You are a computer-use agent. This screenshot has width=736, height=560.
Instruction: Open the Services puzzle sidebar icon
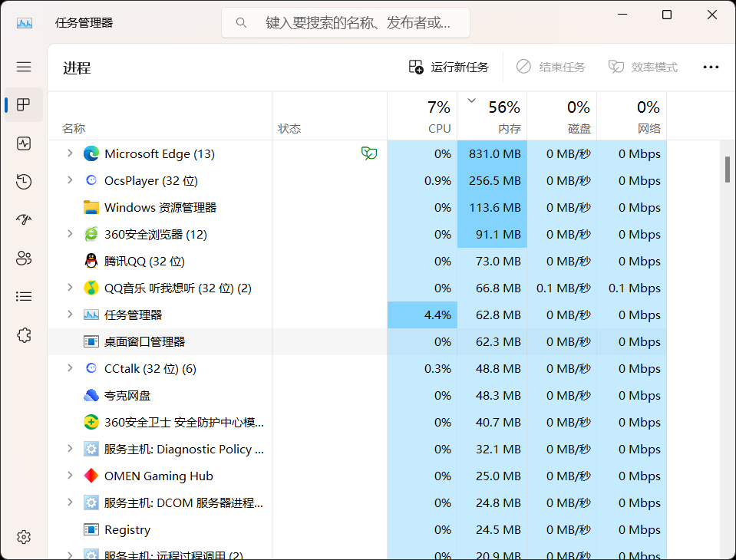pyautogui.click(x=24, y=335)
